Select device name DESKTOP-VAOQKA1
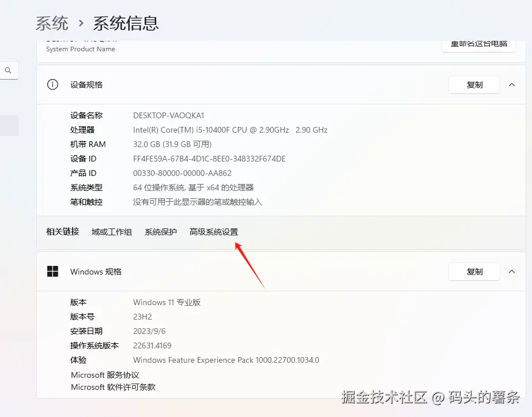This screenshot has height=417, width=532. [169, 115]
